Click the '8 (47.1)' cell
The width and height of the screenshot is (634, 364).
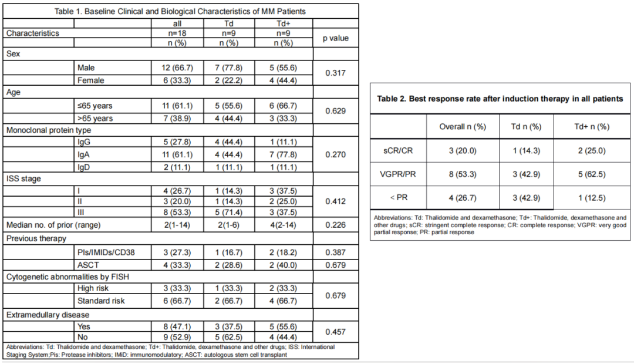177,326
